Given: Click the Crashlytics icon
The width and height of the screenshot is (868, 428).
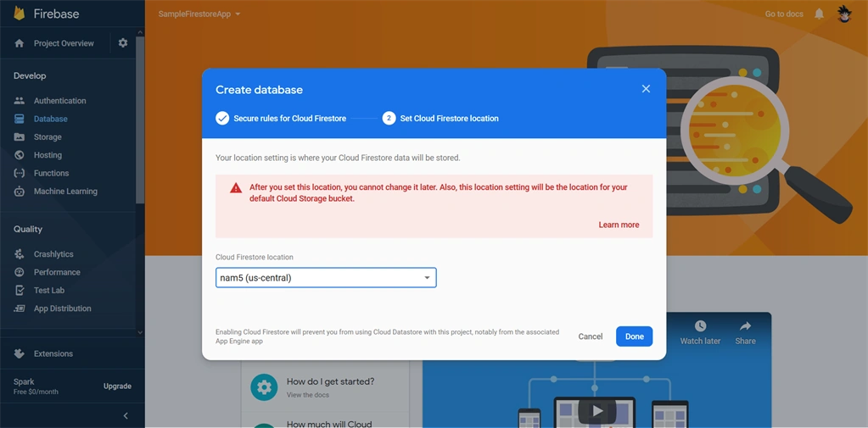Looking at the screenshot, I should (x=20, y=253).
